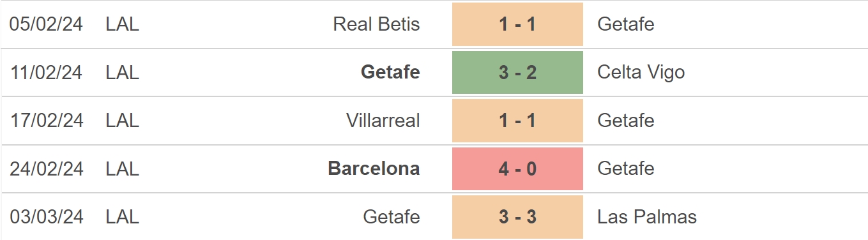Click the 24/02/24 match date
This screenshot has width=868, height=240.
click(47, 169)
